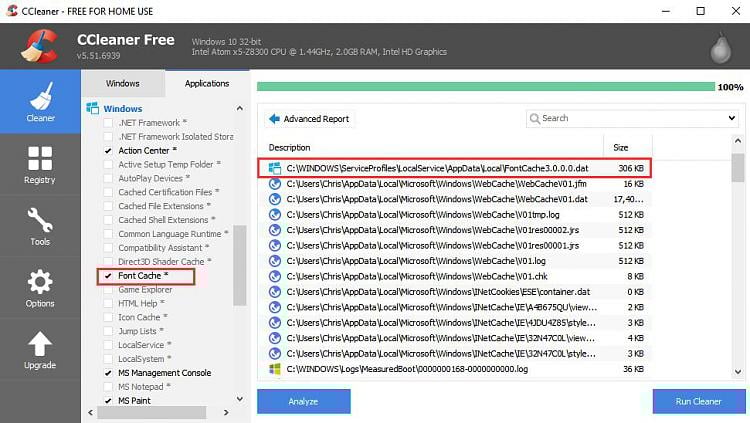Click the horizontal scroll left arrow
Viewport: 750px width, 423px height.
click(90, 412)
